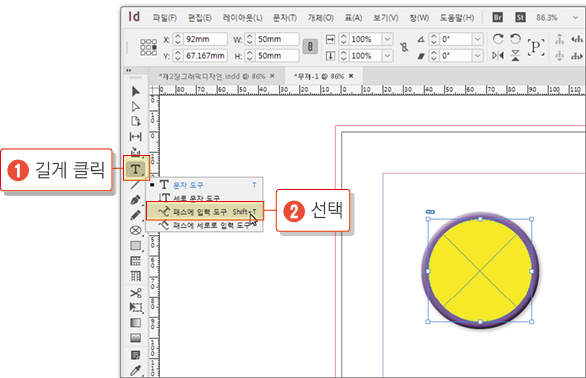Open the 레이아웃(L) menu

pos(243,18)
